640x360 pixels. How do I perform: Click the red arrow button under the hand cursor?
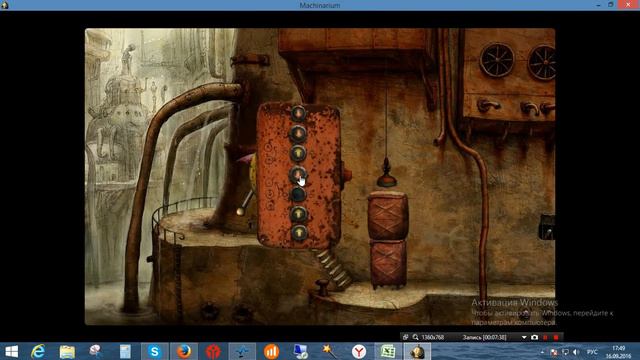pyautogui.click(x=298, y=174)
